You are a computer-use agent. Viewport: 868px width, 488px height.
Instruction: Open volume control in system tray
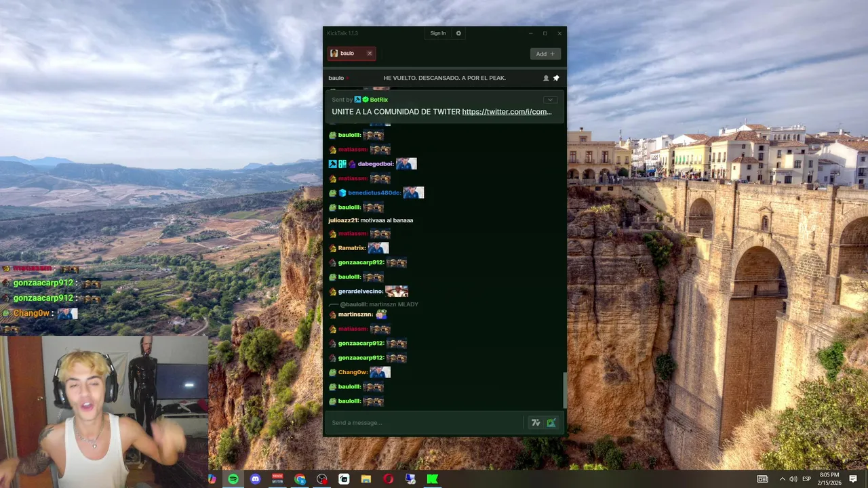(793, 479)
